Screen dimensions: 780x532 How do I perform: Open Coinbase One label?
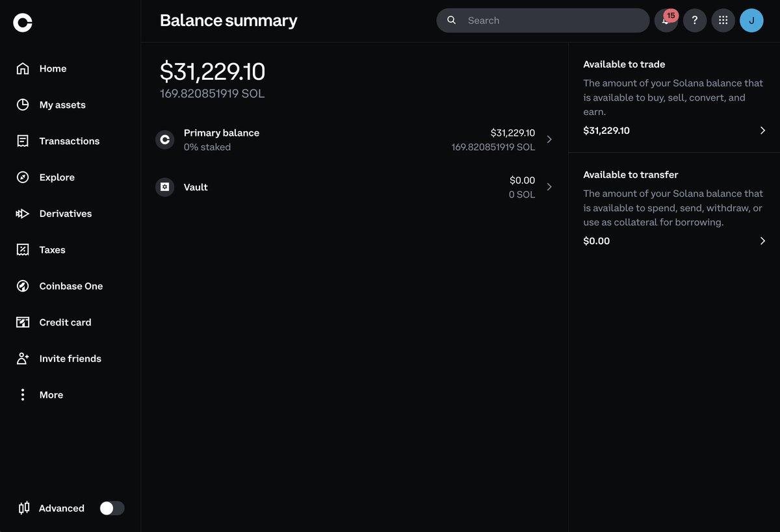click(x=71, y=286)
